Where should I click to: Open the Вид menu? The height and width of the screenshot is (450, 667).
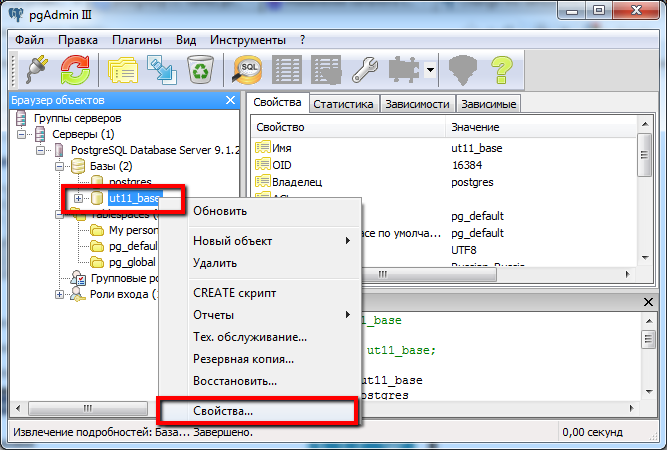pyautogui.click(x=186, y=40)
